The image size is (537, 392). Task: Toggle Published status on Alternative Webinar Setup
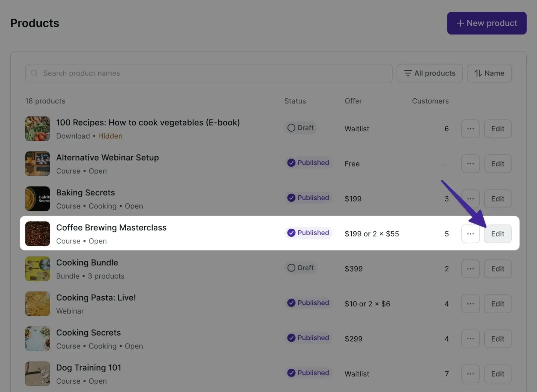pyautogui.click(x=308, y=163)
